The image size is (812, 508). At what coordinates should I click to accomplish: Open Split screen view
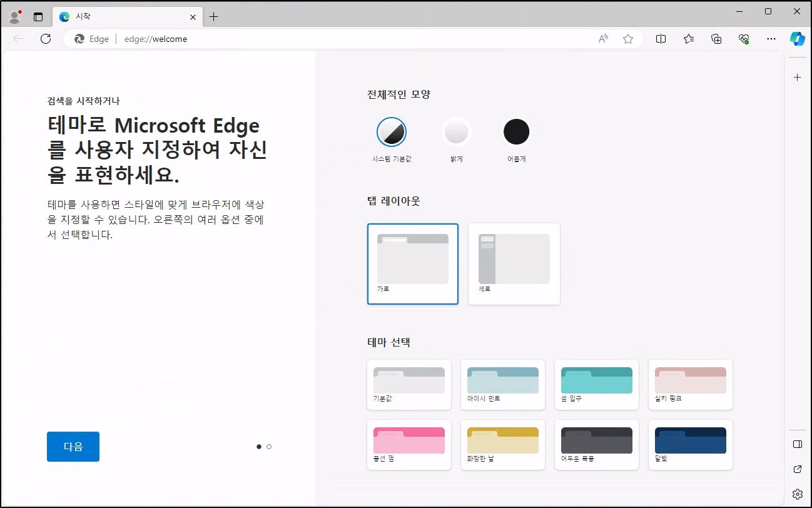[661, 39]
